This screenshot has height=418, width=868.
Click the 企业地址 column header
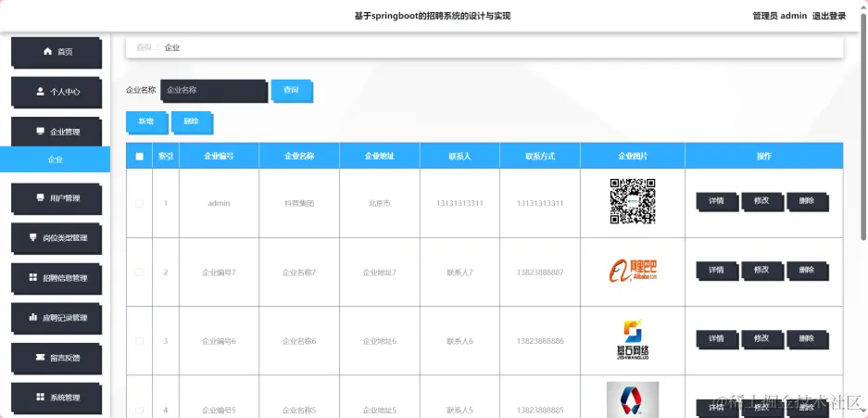pyautogui.click(x=379, y=156)
